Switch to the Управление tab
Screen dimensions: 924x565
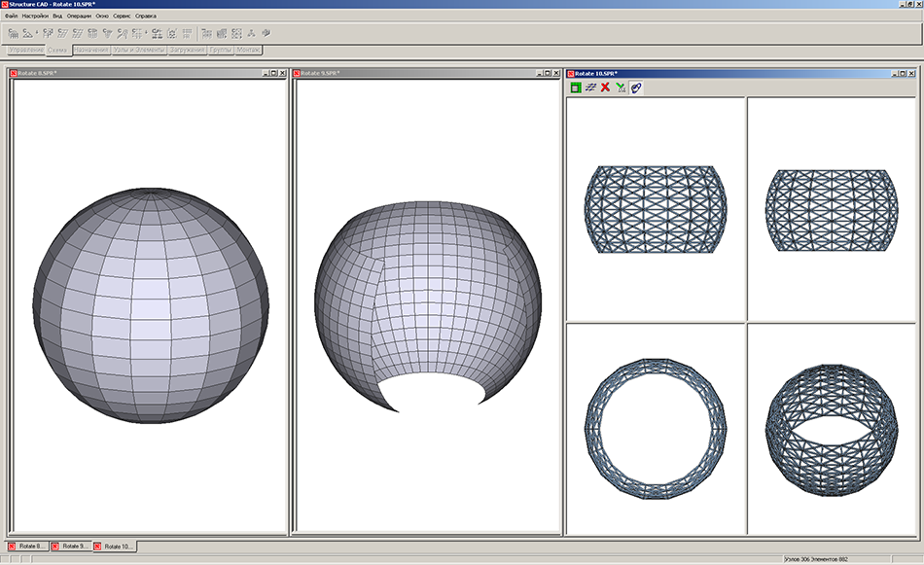(25, 50)
